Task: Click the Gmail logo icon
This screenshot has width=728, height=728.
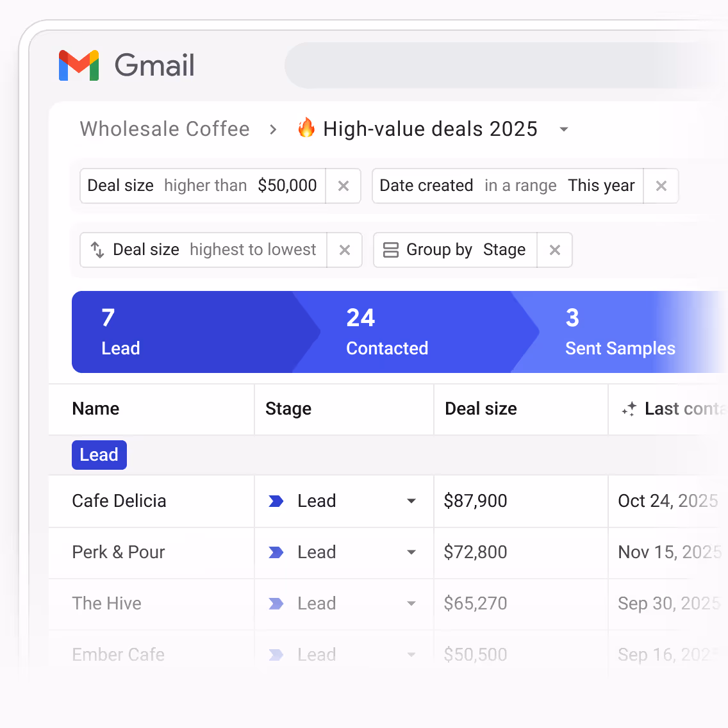Action: (x=78, y=65)
